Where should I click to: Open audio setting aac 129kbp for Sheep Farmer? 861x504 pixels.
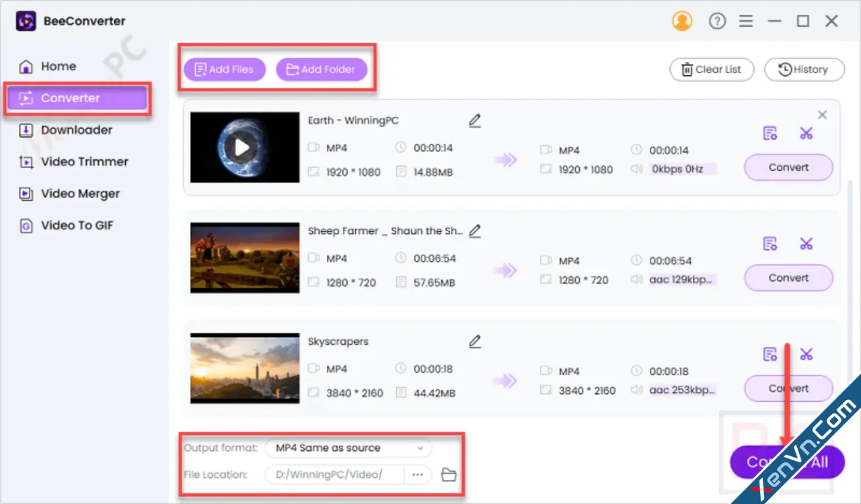(x=682, y=280)
